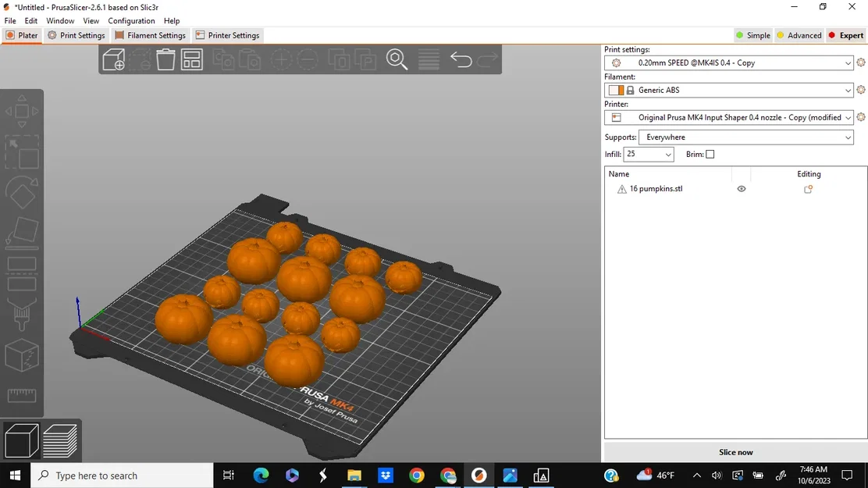Click the Copy toolbar icon
The image size is (868, 488).
tap(224, 59)
